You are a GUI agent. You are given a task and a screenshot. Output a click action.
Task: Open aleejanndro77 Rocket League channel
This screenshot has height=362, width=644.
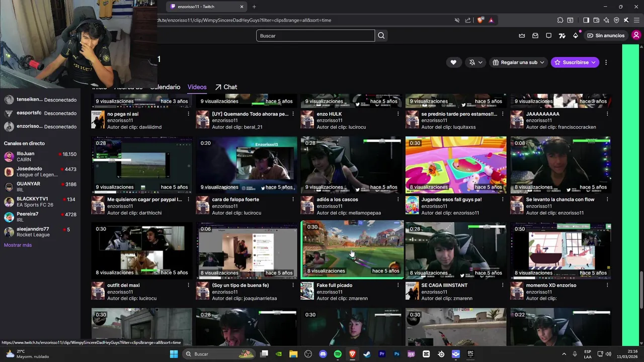tap(40, 232)
